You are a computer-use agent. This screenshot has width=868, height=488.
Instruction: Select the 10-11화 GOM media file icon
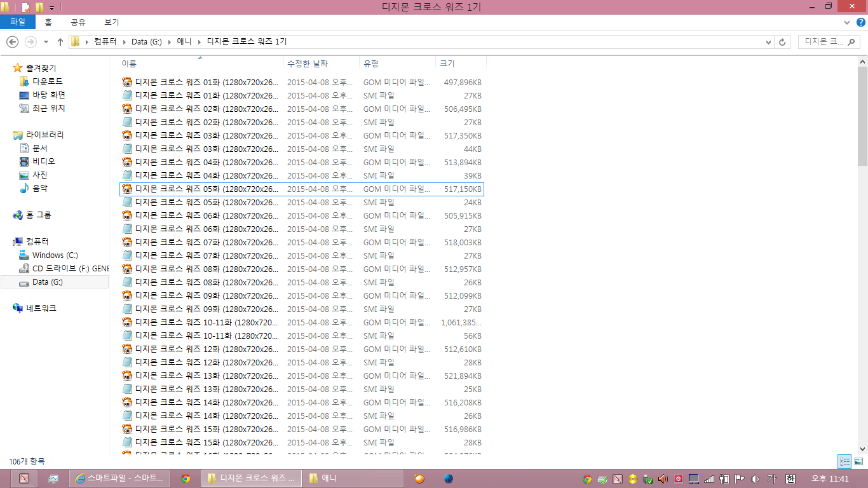pos(127,322)
